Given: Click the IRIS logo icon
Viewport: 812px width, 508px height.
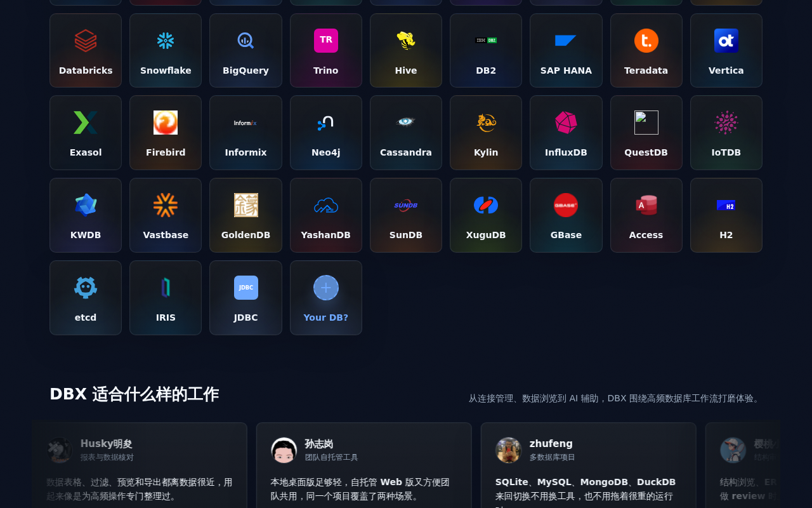Looking at the screenshot, I should point(166,288).
